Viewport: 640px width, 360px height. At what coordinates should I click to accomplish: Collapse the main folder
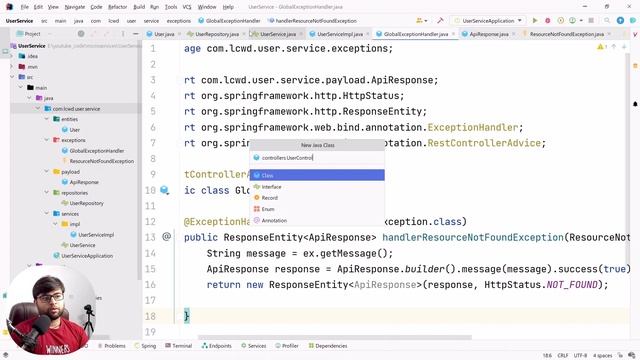tap(20, 87)
